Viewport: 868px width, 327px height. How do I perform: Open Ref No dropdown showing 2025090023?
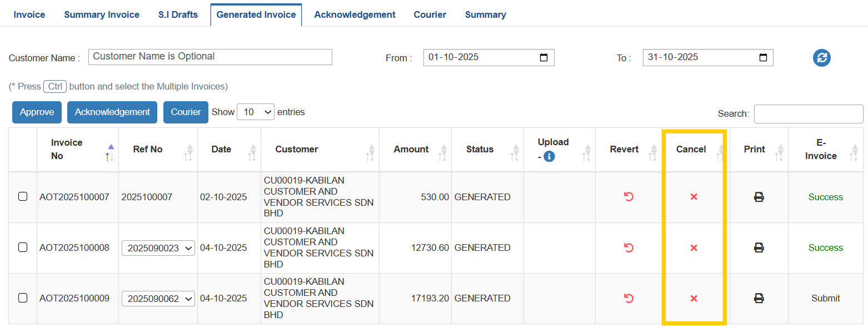coord(158,248)
